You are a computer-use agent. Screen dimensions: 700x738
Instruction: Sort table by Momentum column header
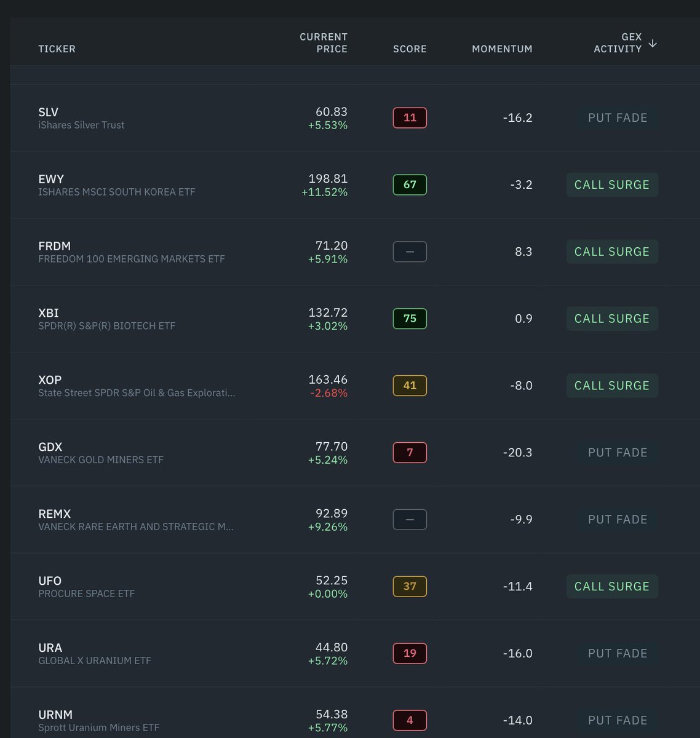click(x=502, y=49)
